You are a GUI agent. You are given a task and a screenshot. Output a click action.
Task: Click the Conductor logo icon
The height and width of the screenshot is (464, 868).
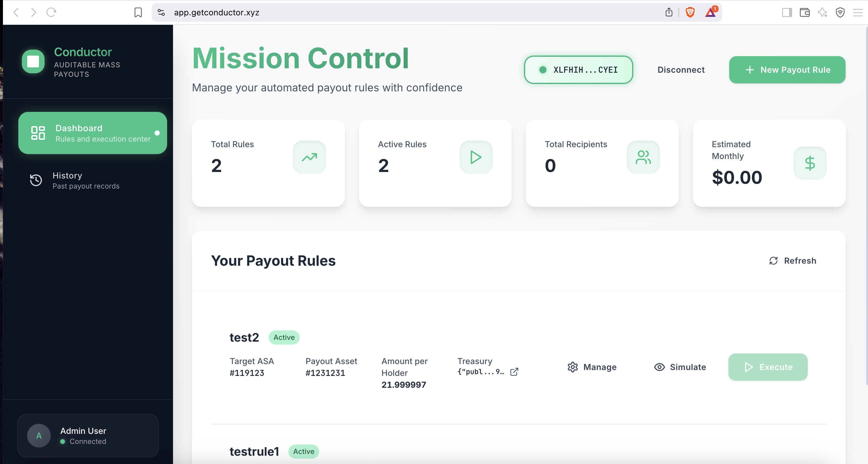click(33, 61)
